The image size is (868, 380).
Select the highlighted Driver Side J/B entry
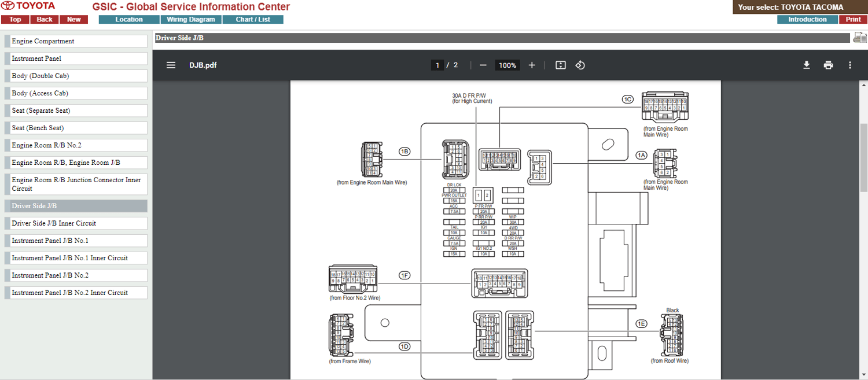tap(76, 206)
